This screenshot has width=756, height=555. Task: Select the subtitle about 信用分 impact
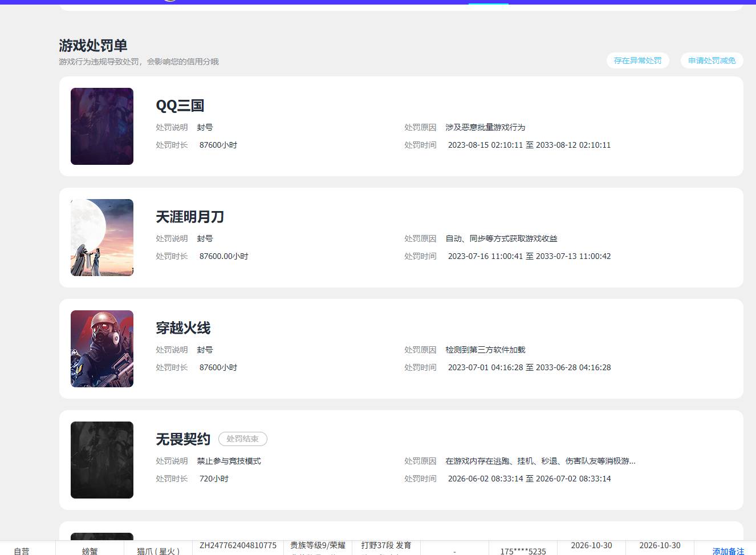point(139,62)
